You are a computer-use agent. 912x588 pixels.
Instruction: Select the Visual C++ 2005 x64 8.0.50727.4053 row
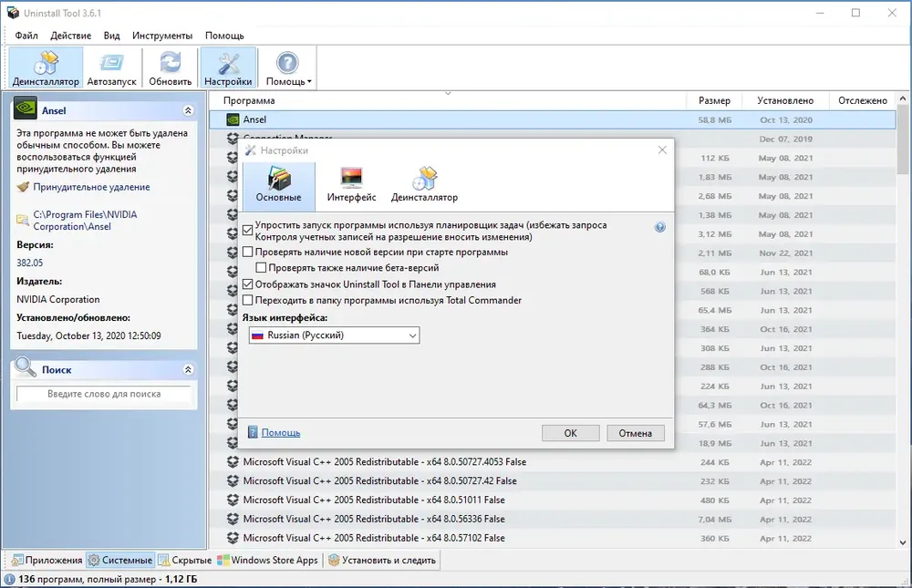click(552, 462)
